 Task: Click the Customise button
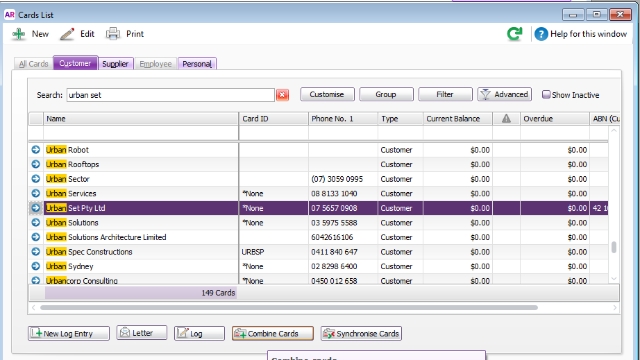(x=327, y=94)
